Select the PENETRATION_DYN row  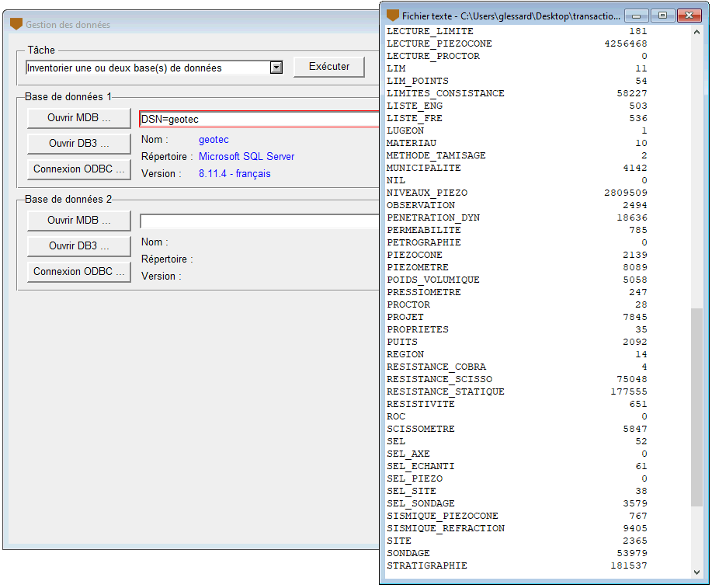(x=517, y=217)
